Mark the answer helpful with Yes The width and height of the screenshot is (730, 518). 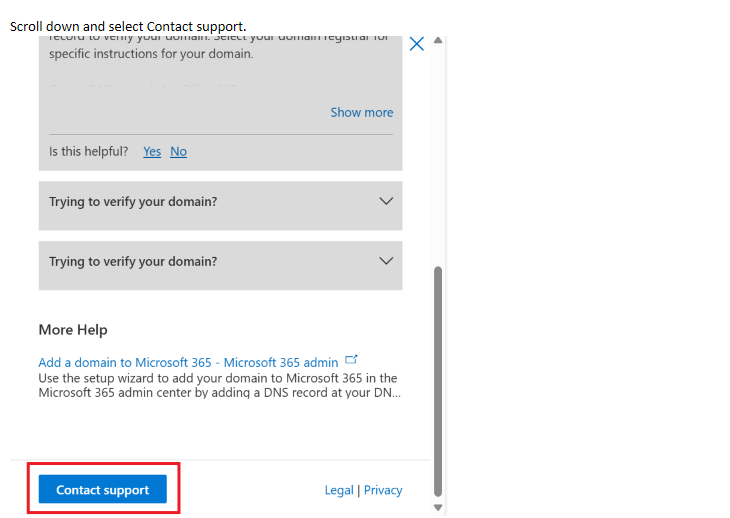pyautogui.click(x=152, y=152)
